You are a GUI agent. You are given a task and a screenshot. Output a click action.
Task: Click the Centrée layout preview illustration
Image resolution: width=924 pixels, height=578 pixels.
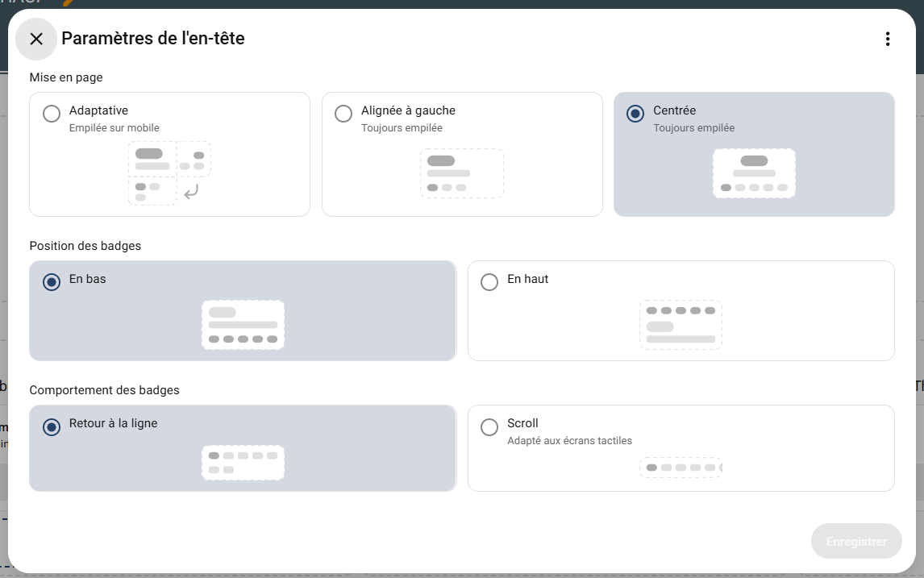[754, 173]
